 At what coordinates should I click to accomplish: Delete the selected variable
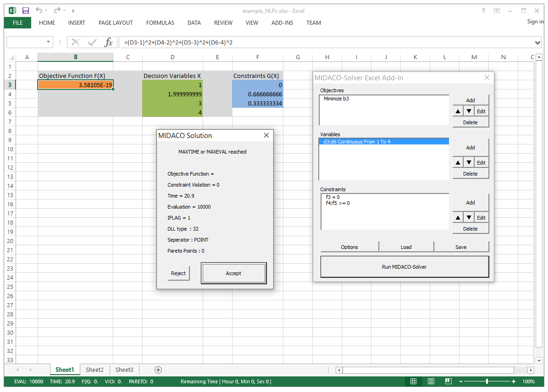coord(471,174)
